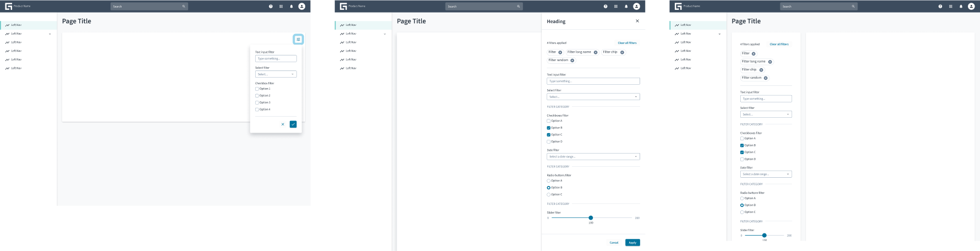
Task: Remove 'Filter random' chip in Heading drawer
Action: click(x=572, y=61)
